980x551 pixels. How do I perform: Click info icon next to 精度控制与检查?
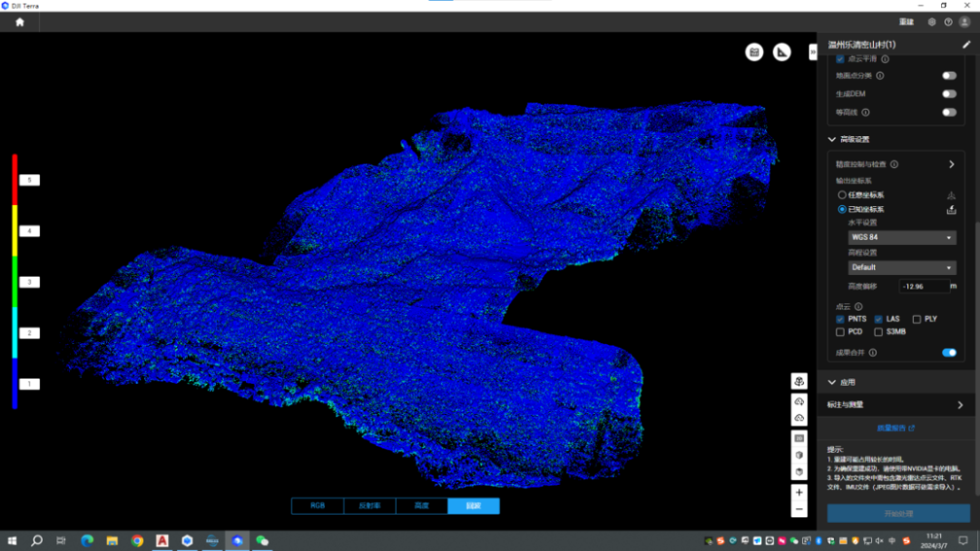click(895, 164)
